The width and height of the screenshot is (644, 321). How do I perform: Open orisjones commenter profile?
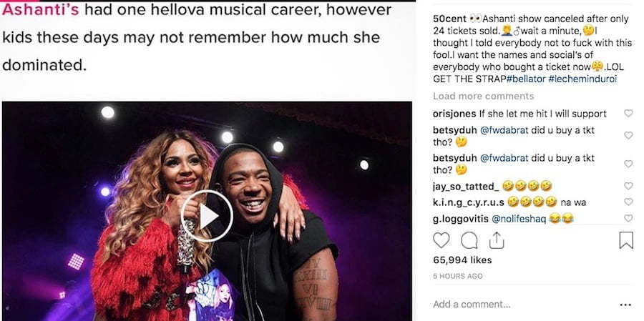(454, 114)
